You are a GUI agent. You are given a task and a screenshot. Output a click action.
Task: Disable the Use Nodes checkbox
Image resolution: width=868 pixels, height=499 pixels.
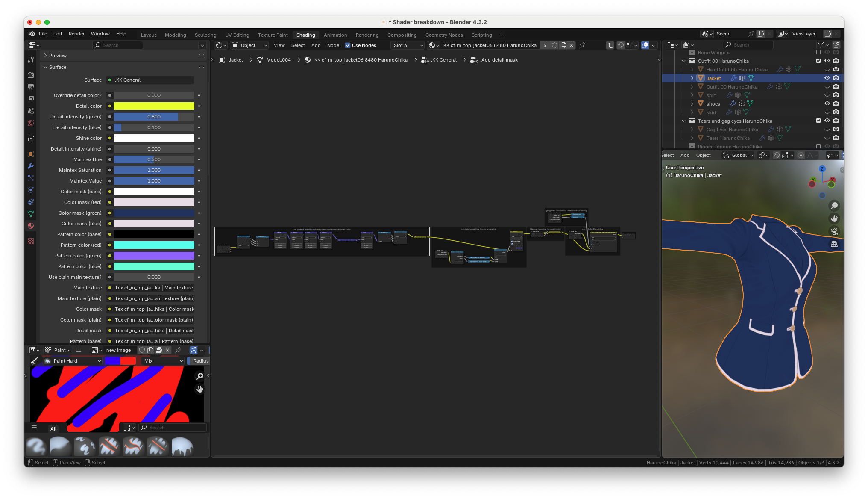tap(348, 45)
